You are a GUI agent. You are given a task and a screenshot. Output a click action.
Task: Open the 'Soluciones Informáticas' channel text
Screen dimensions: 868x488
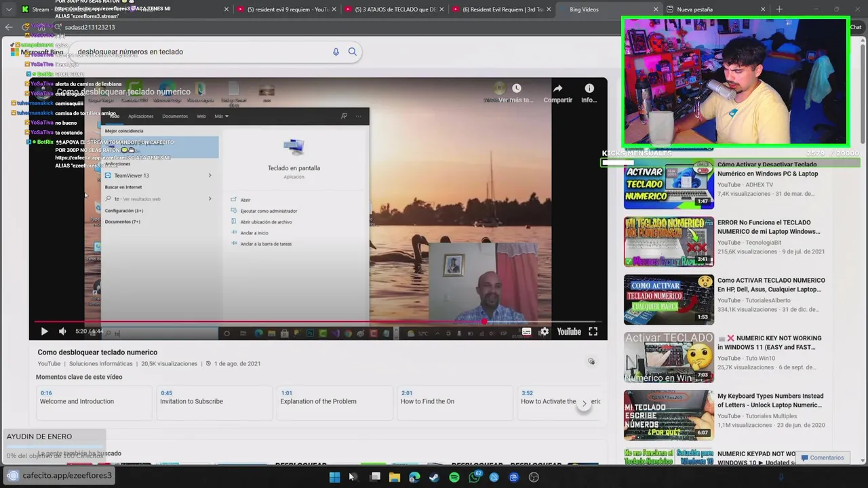point(101,364)
